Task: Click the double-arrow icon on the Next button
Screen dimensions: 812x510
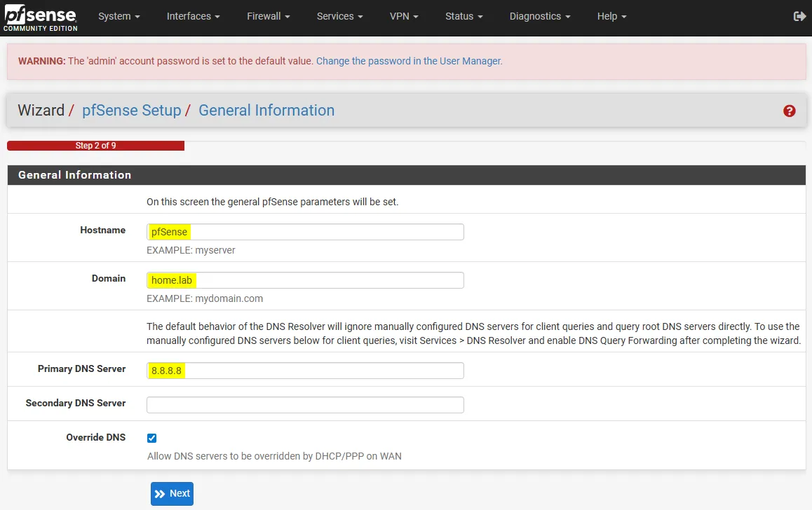Action: (161, 493)
